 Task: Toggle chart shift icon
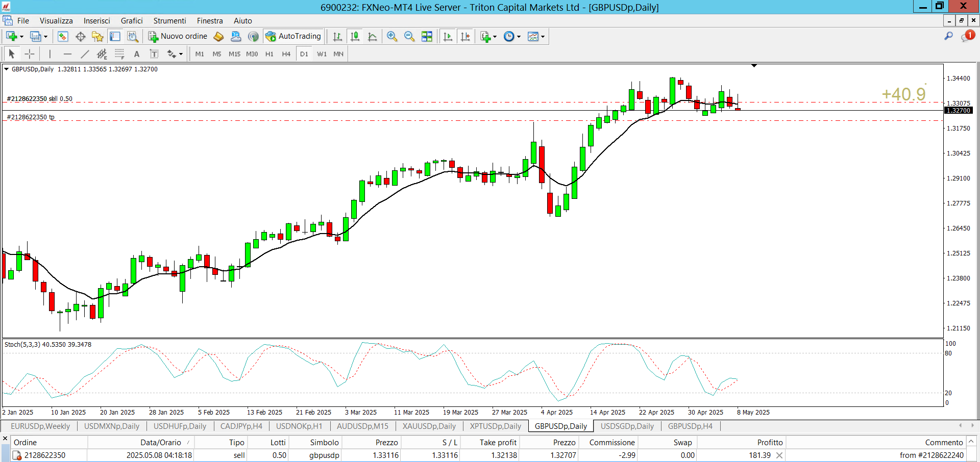tap(465, 36)
